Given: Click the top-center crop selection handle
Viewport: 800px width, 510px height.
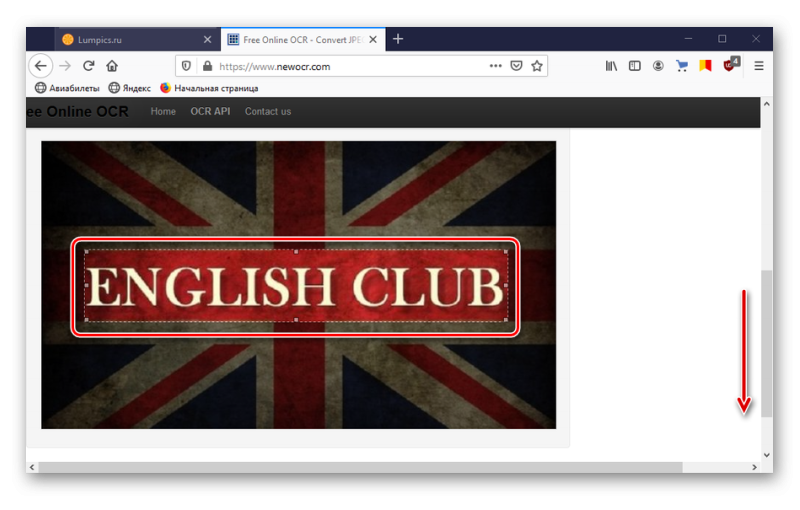Looking at the screenshot, I should tap(296, 251).
